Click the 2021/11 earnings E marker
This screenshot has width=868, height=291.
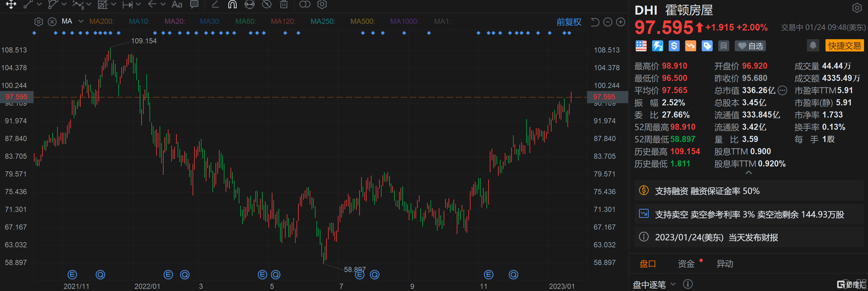pyautogui.click(x=72, y=275)
